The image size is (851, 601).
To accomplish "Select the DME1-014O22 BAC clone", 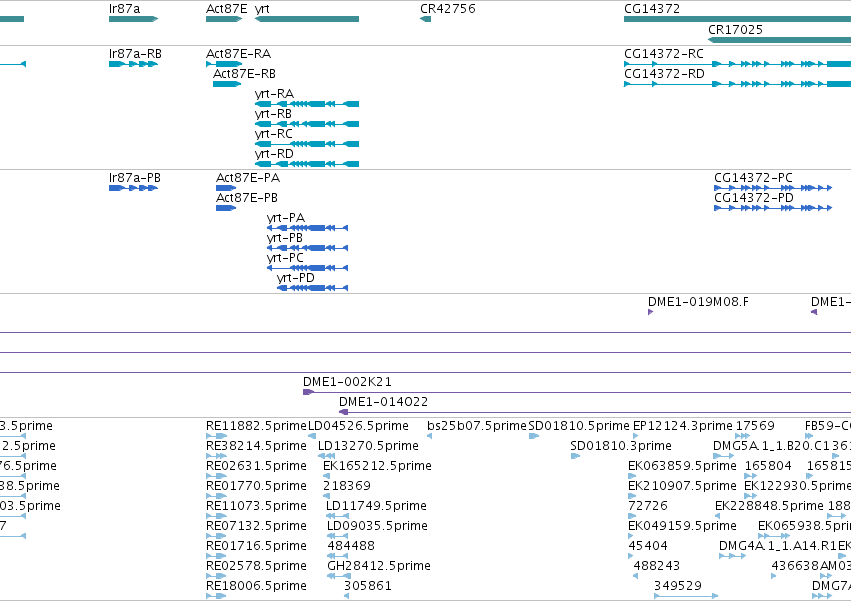I will [595, 412].
